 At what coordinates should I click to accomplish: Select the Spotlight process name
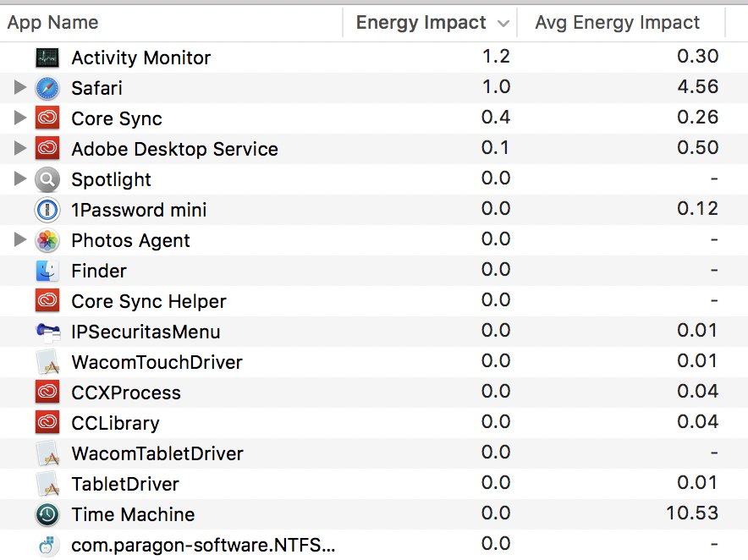111,180
